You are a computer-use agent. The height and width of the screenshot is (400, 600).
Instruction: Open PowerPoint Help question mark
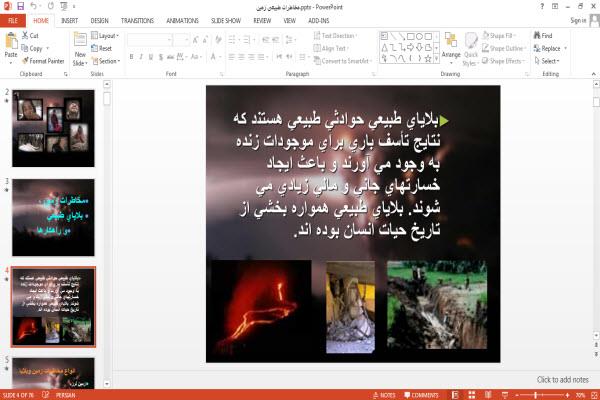click(x=542, y=6)
